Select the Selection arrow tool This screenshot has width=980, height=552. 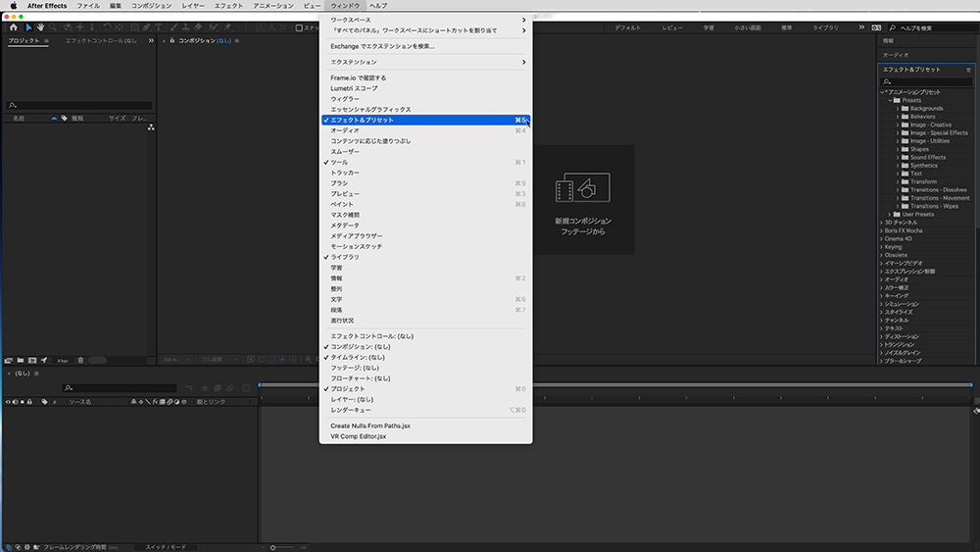tap(28, 27)
